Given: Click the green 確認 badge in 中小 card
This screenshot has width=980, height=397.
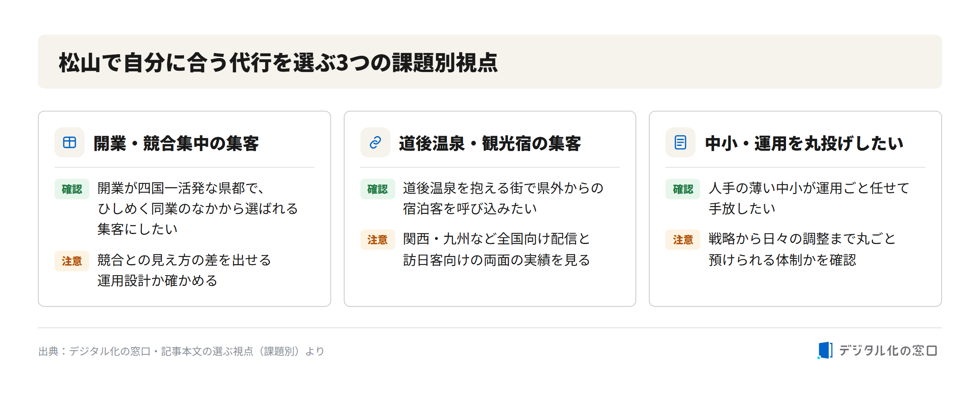Looking at the screenshot, I should (x=683, y=189).
